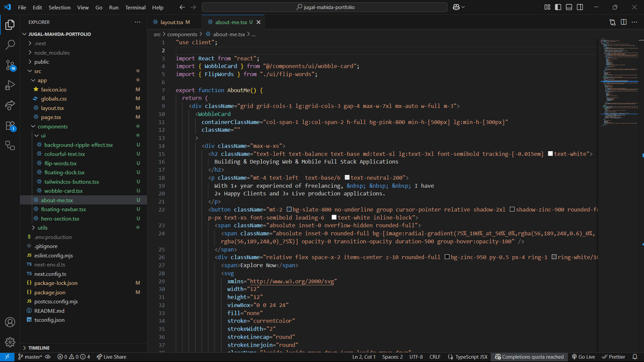Click bg-zinc-950 color swatch on line 26
This screenshot has width=644, height=362.
click(447, 257)
